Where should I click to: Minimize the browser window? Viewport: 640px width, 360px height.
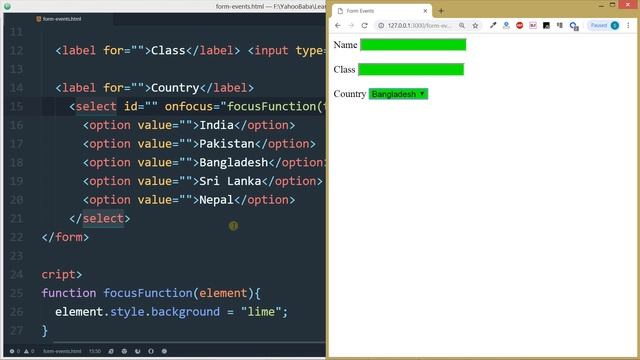click(x=601, y=5)
